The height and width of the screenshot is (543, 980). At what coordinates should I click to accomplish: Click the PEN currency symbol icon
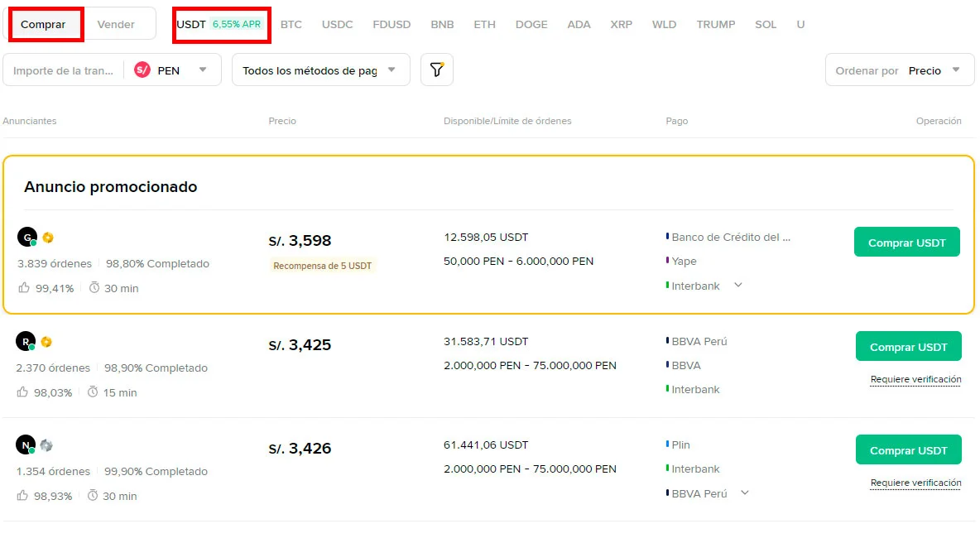point(142,70)
